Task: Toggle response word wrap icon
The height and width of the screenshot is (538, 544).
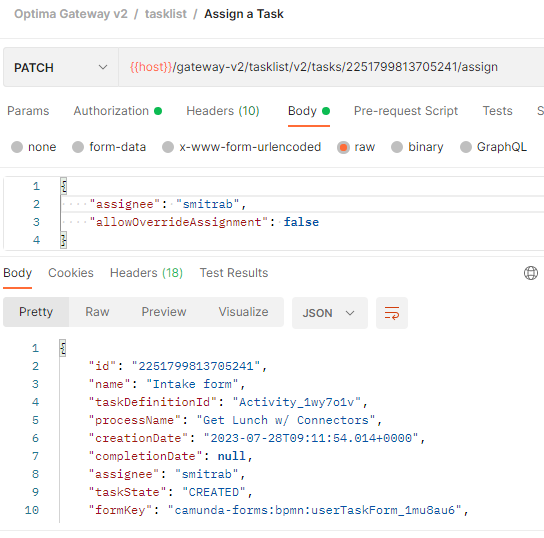Action: [392, 313]
